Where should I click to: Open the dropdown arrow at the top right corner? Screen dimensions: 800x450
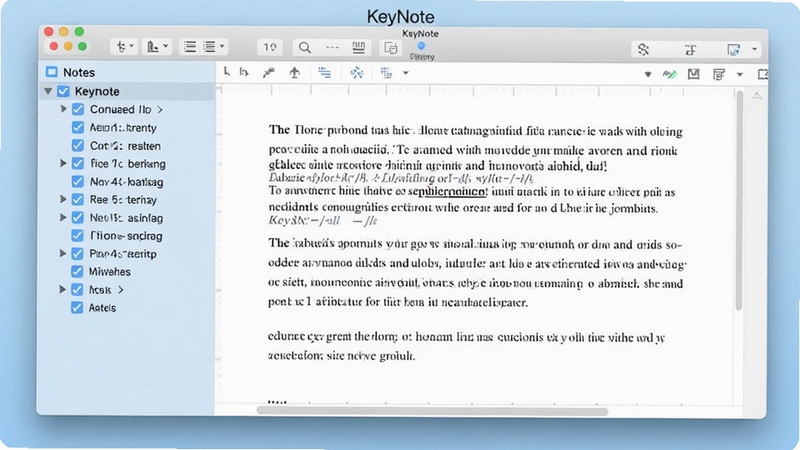point(754,49)
